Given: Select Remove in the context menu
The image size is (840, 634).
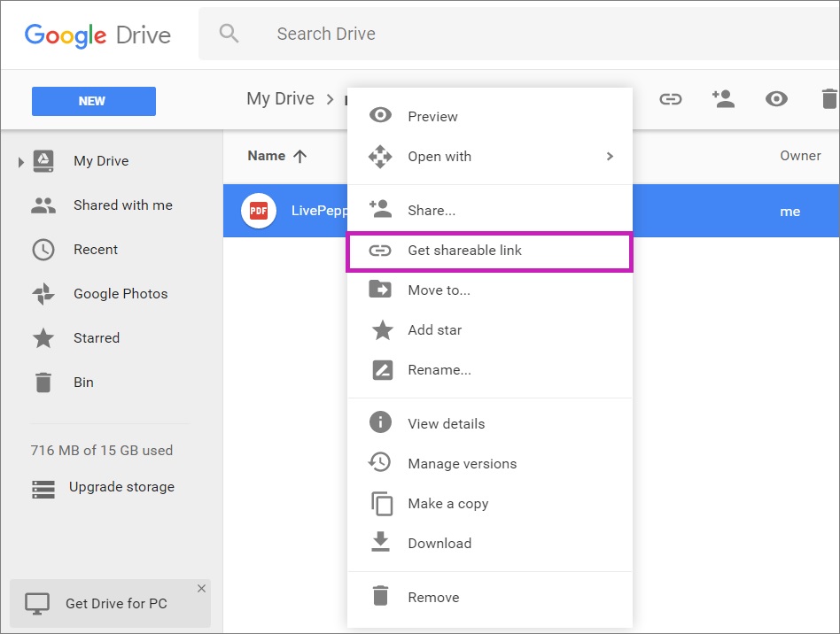Looking at the screenshot, I should pyautogui.click(x=490, y=597).
